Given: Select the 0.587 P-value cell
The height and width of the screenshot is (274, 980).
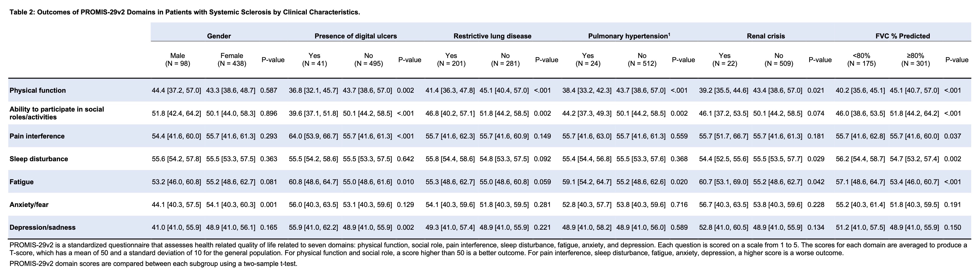Looking at the screenshot, I should [269, 91].
